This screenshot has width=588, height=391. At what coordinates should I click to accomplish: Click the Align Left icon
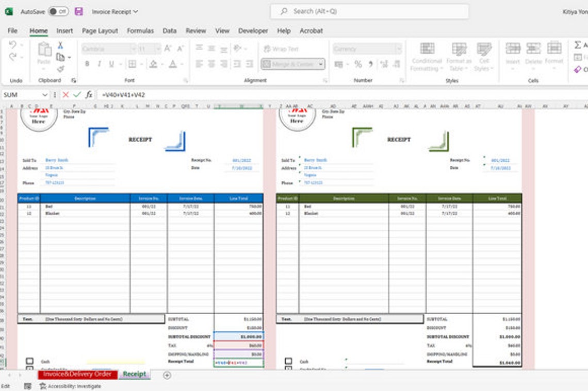click(x=200, y=64)
